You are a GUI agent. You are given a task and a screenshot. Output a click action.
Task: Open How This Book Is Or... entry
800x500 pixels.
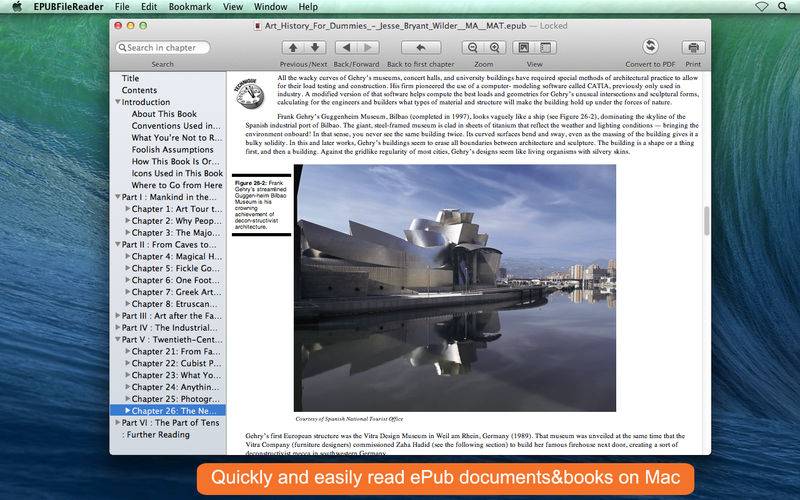[x=176, y=161]
